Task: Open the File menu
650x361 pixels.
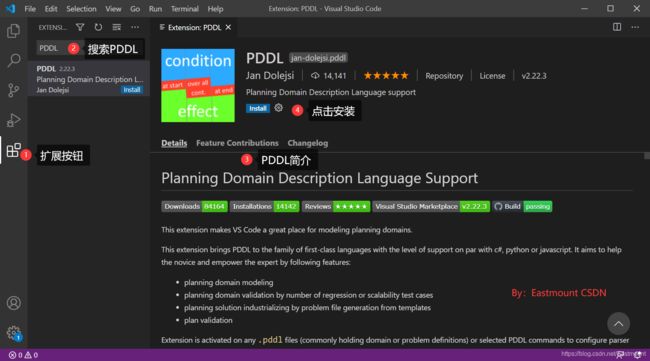Action: (x=30, y=9)
